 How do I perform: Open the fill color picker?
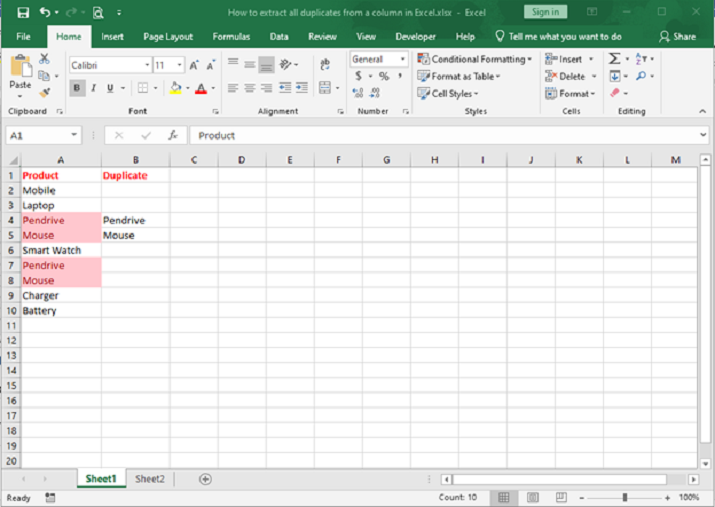[187, 88]
